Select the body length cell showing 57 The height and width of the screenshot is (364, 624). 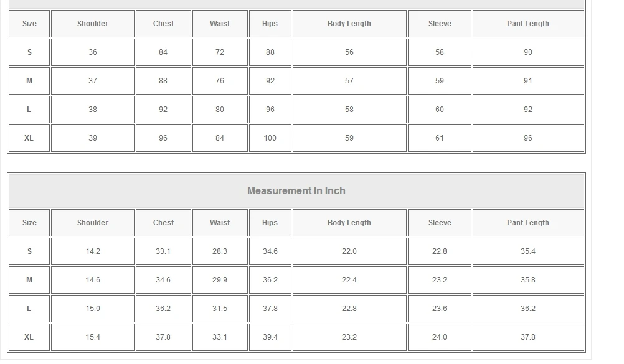[x=349, y=81]
